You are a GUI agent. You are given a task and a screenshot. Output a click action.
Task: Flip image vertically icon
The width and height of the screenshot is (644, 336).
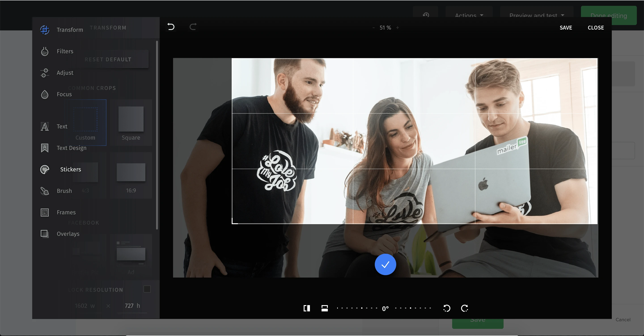tap(324, 308)
